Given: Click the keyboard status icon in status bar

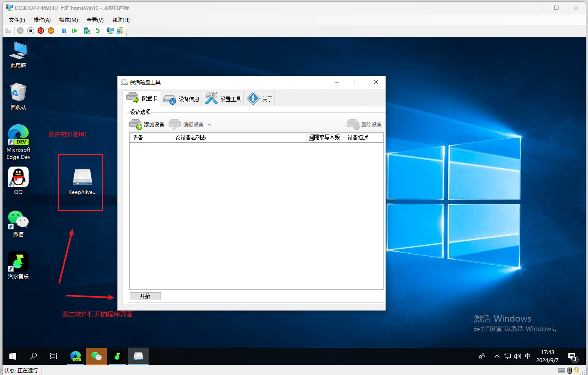Looking at the screenshot, I should pyautogui.click(x=562, y=370).
